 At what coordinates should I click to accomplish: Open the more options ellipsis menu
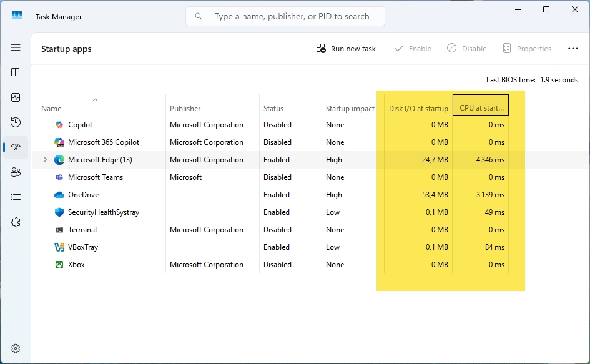tap(573, 49)
